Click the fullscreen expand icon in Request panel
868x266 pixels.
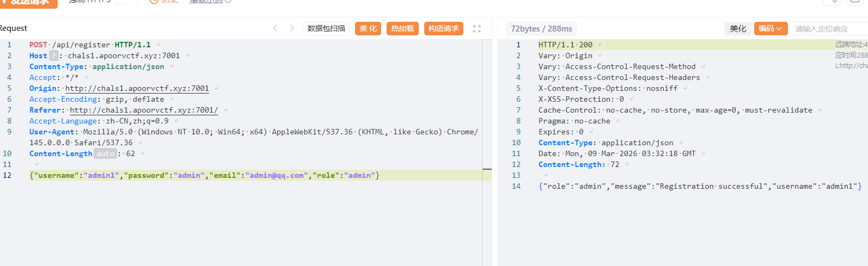coord(476,29)
